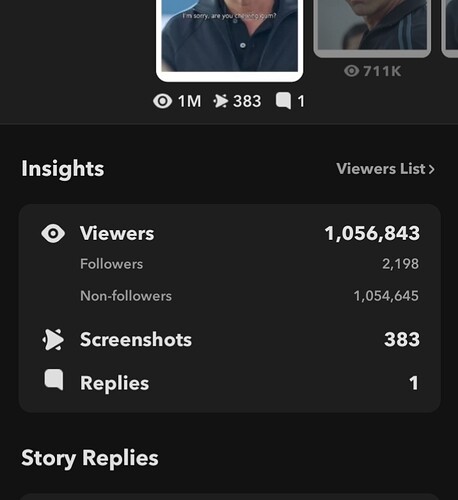Tap the eye icon next to 711K

pyautogui.click(x=351, y=71)
